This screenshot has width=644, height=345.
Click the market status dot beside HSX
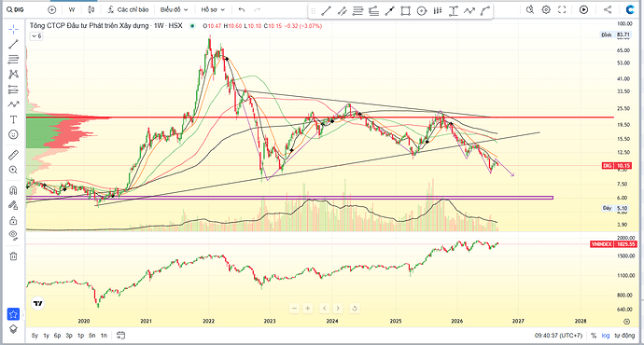(192, 26)
